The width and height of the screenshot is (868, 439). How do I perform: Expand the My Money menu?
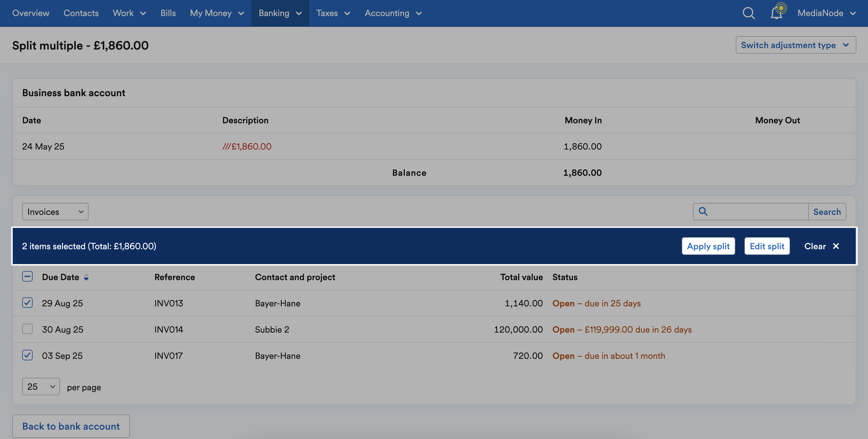(x=217, y=13)
